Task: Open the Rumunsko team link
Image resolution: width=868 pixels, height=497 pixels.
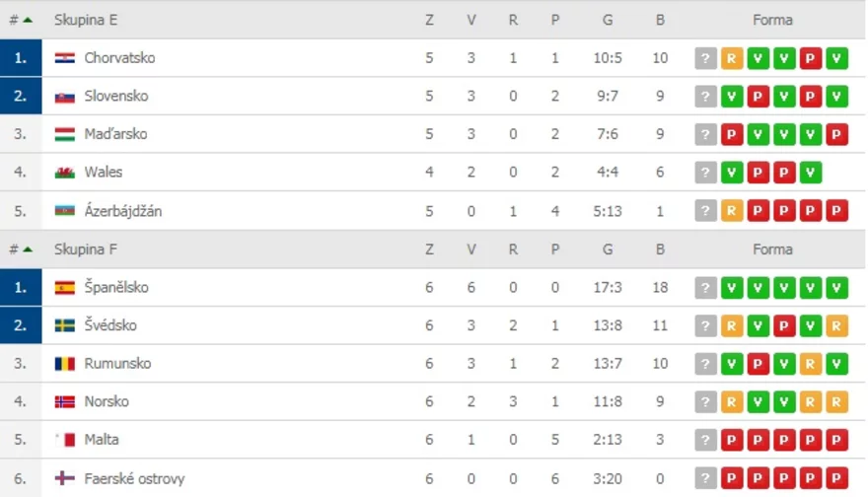Action: click(x=117, y=364)
